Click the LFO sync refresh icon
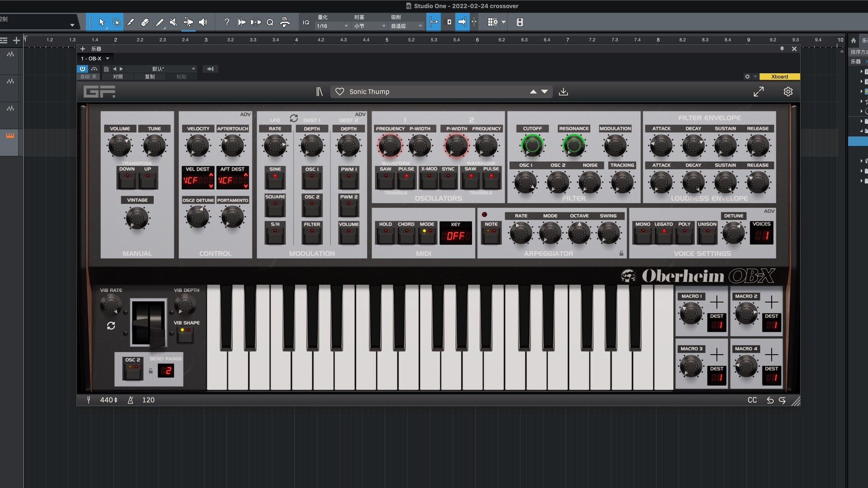 294,118
